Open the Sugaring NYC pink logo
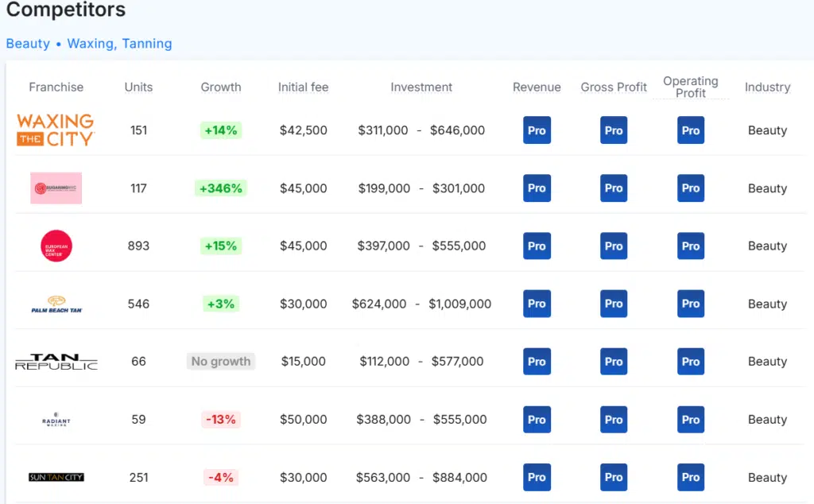Viewport: 814px width, 504px height. pos(56,188)
